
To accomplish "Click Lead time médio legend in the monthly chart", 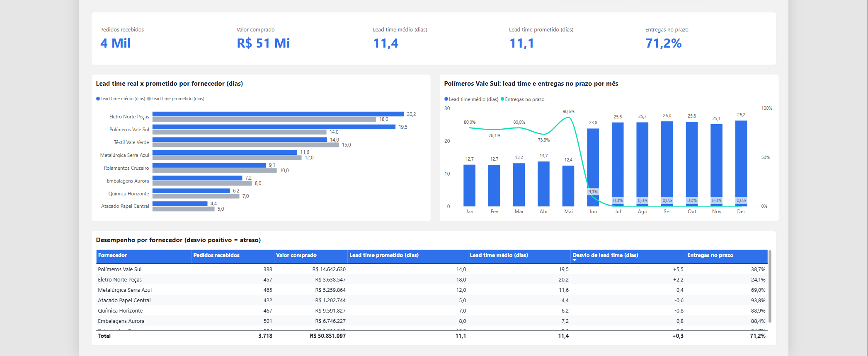I will tap(471, 99).
